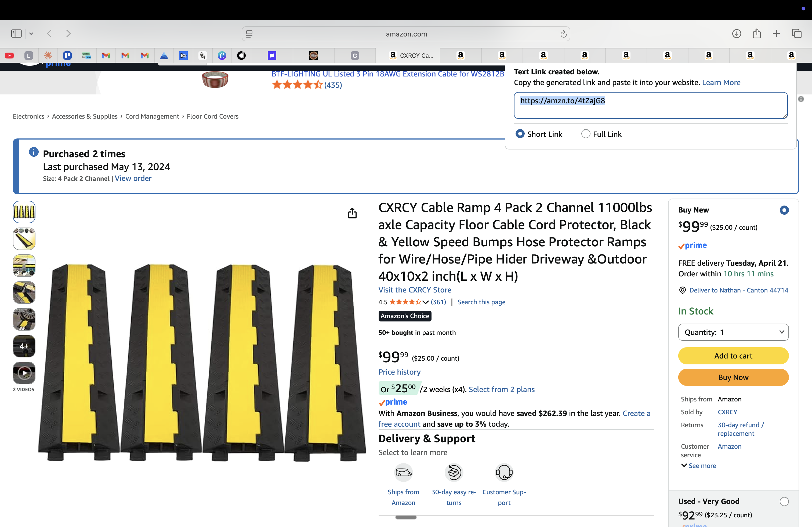Open the View order link
This screenshot has width=812, height=527.
(133, 178)
